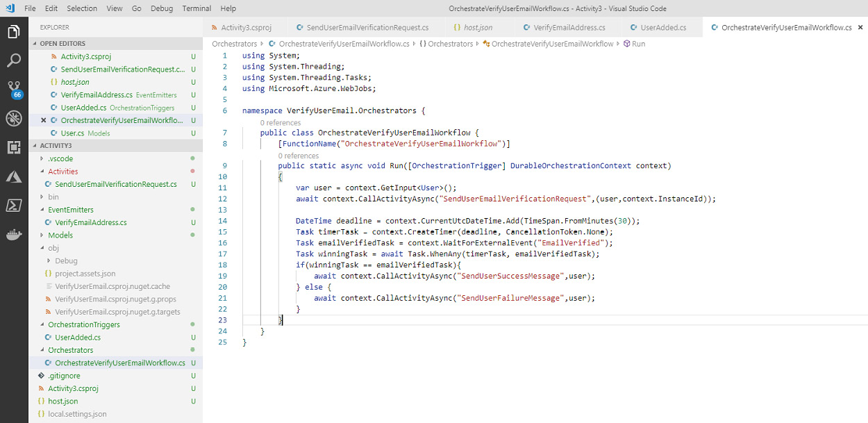Open VerifyUserEmail.csproj.nuget.g.props file
The image size is (868, 423).
click(x=116, y=299)
